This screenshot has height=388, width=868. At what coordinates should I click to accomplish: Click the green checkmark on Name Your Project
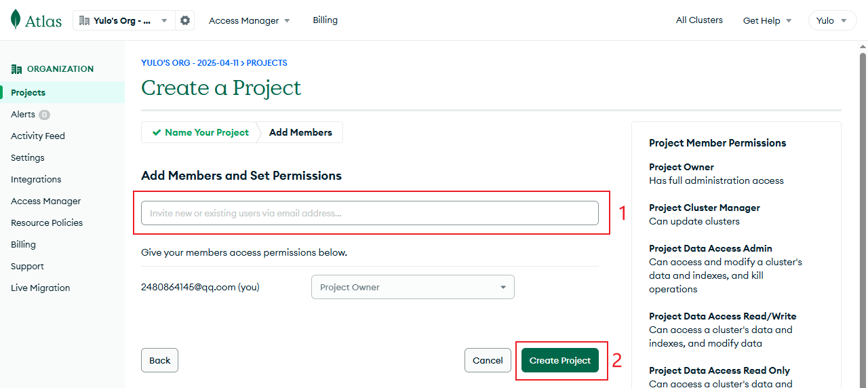pos(157,133)
